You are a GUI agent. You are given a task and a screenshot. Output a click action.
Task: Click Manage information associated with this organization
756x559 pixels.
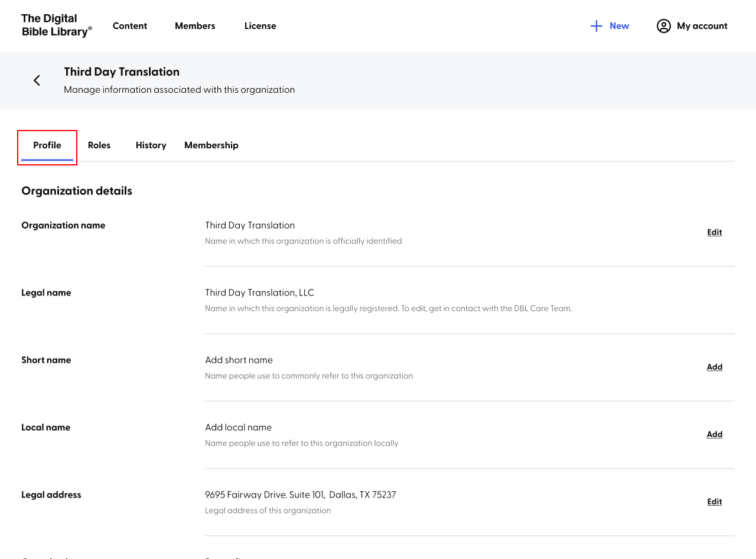[180, 90]
